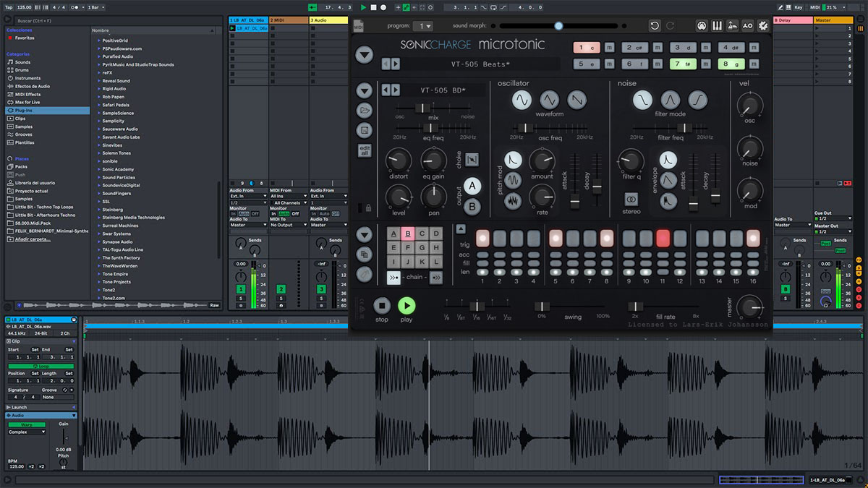Start Ableton transport playback
Screen dimensions: 868x488
click(x=363, y=7)
